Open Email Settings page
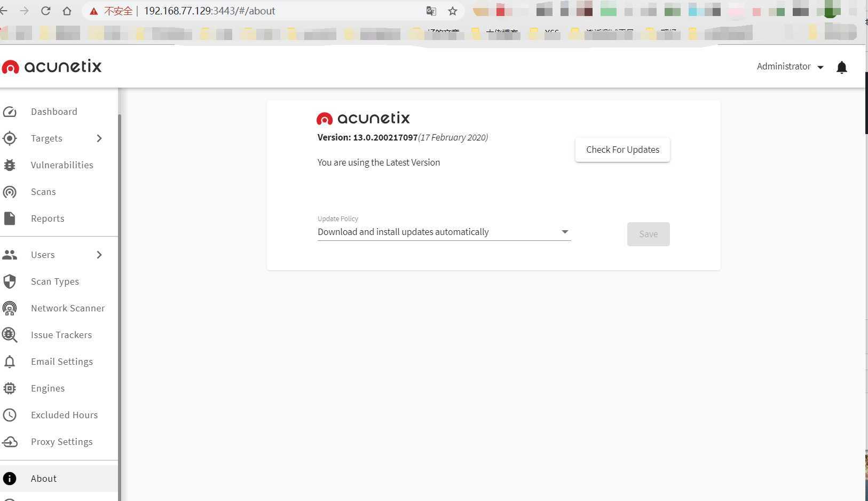Image resolution: width=868 pixels, height=501 pixels. click(x=59, y=362)
